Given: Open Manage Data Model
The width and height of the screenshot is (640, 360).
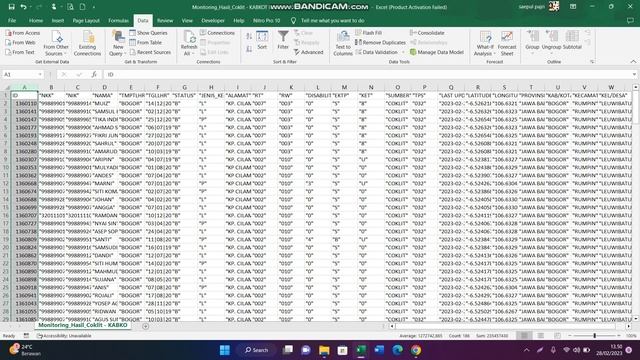Looking at the screenshot, I should click(x=437, y=52).
